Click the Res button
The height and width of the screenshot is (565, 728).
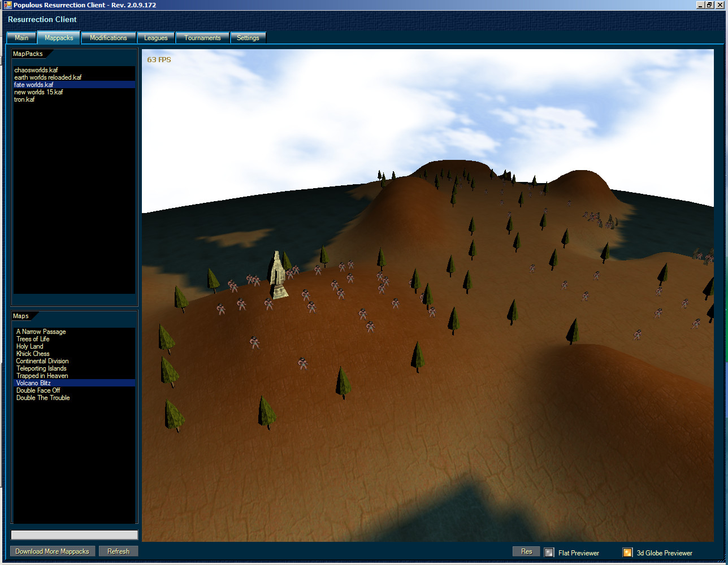(x=526, y=551)
